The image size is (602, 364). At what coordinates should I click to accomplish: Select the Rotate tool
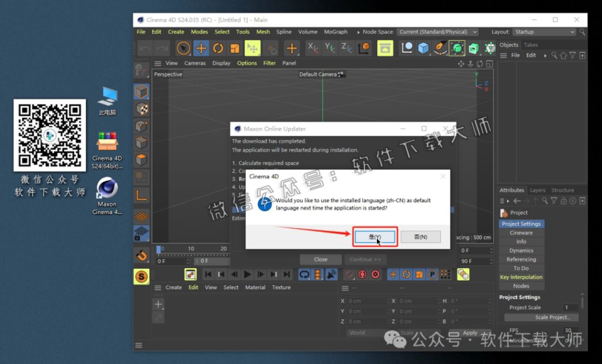218,48
